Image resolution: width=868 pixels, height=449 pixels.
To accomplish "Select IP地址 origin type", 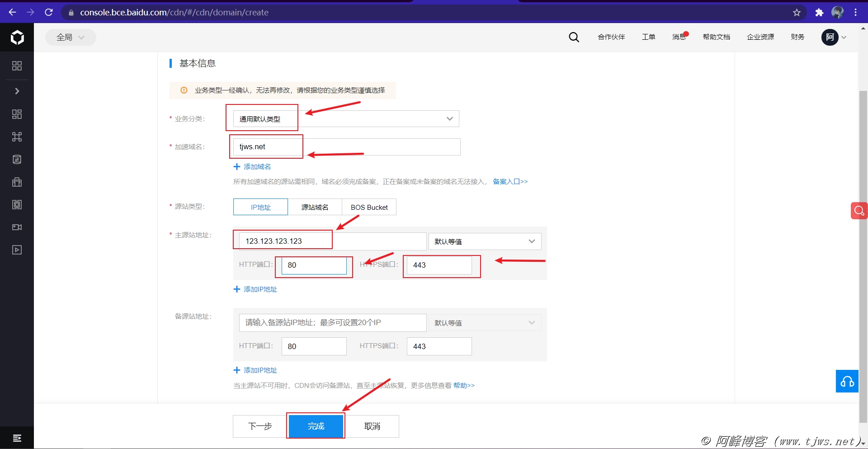I will click(260, 207).
